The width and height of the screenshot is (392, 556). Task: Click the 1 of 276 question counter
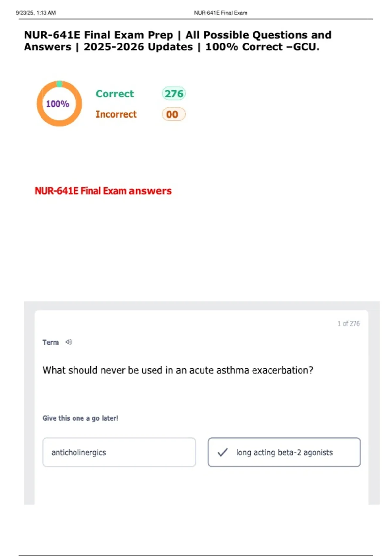click(x=349, y=323)
